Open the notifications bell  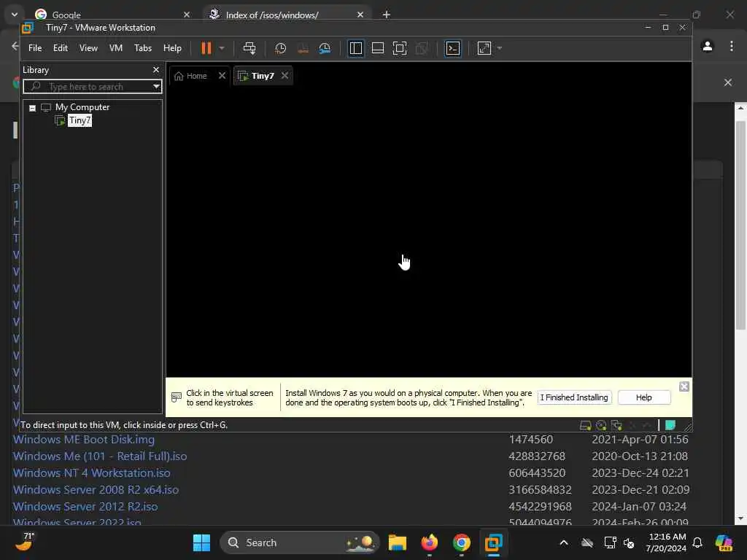point(697,542)
